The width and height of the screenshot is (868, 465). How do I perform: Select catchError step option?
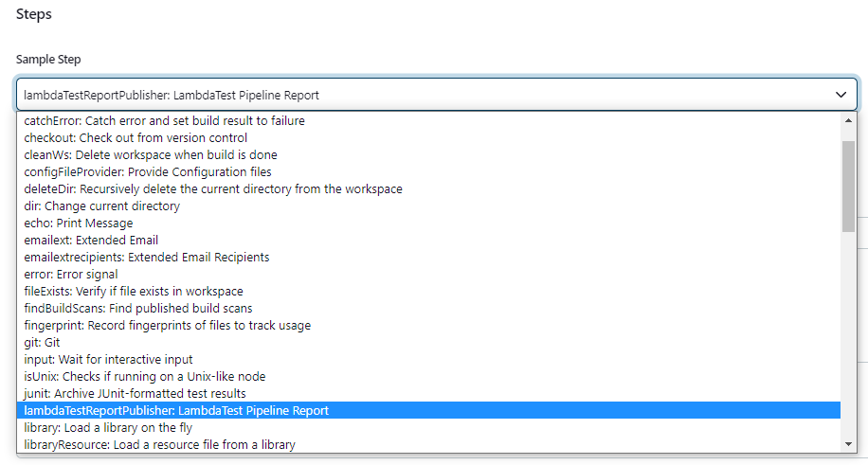click(164, 120)
